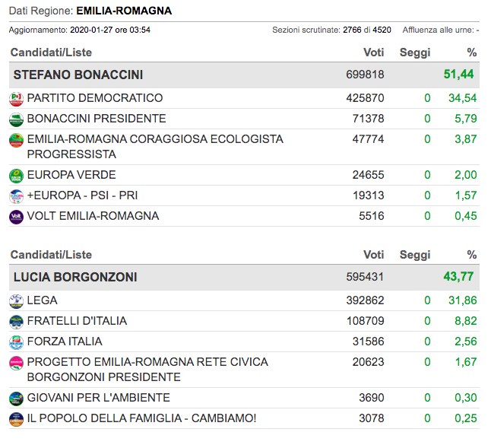The width and height of the screenshot is (491, 448).
Task: Click the BONACCINI PRESIDENTE list name
Action: (x=97, y=119)
